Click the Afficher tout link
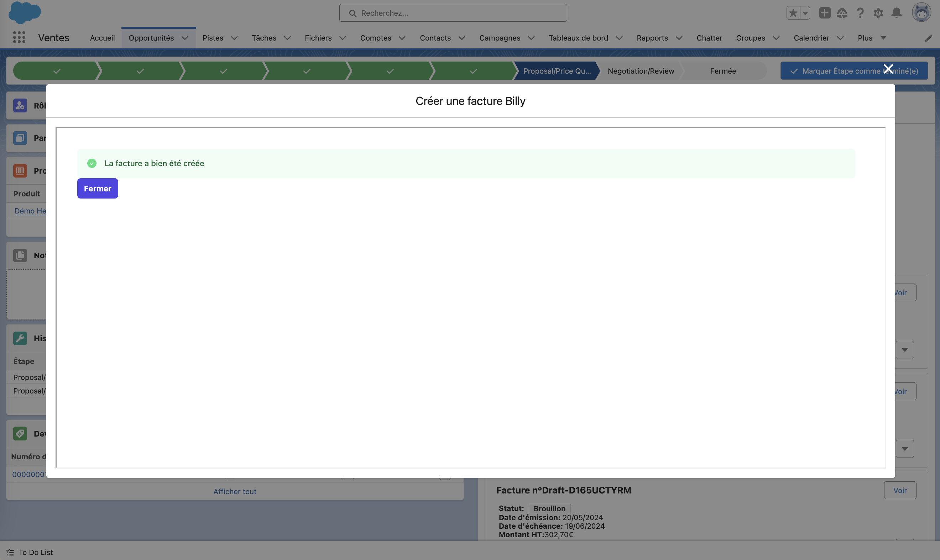940x560 pixels. [x=235, y=491]
